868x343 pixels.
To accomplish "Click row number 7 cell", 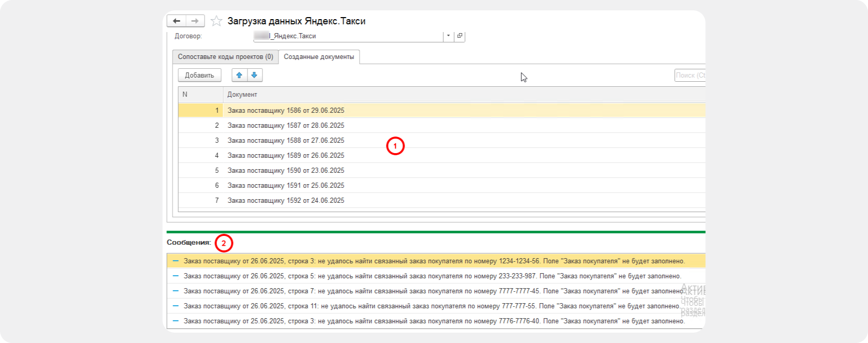I will (200, 200).
